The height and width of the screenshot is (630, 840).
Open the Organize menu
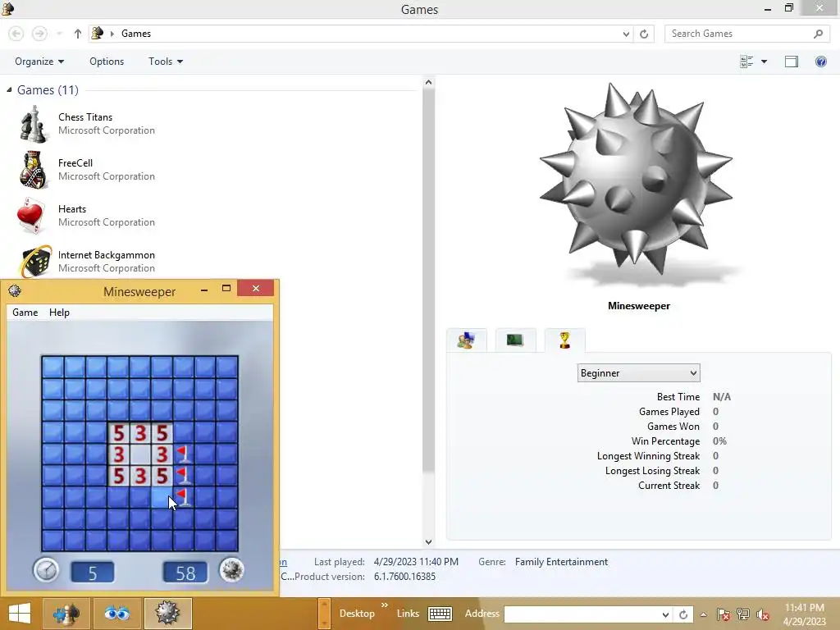tap(39, 62)
